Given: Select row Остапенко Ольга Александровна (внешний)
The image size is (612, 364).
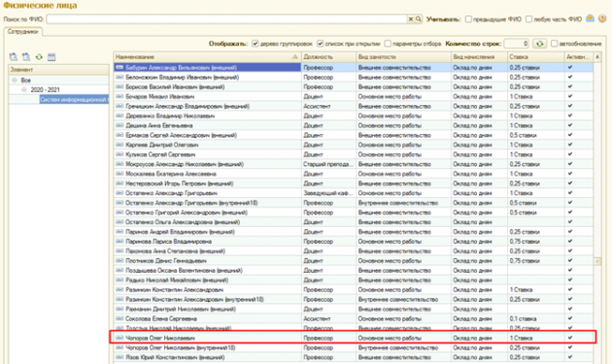Looking at the screenshot, I should coord(354,222).
